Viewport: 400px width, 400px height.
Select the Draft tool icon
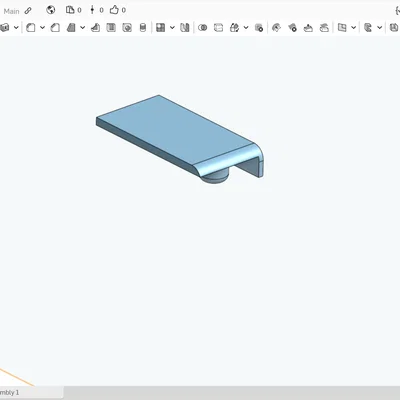(71, 28)
